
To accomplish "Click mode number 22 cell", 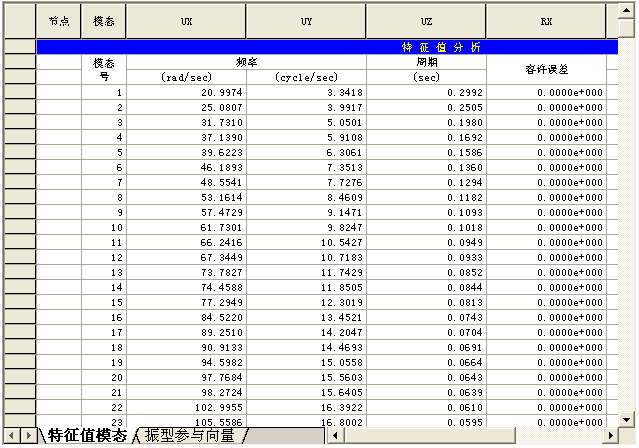I will pyautogui.click(x=104, y=408).
